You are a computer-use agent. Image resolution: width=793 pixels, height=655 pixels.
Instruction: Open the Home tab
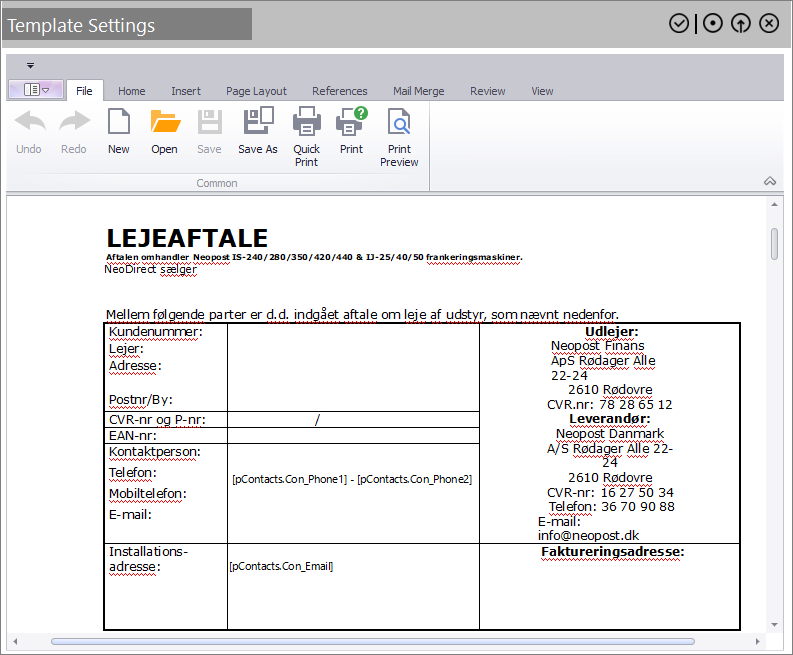(x=131, y=91)
